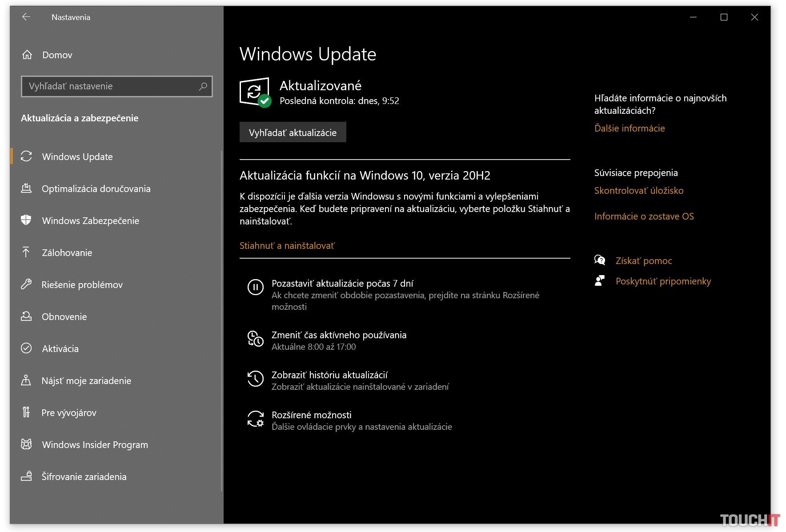The width and height of the screenshot is (786, 532).
Task: Go to Windows Insider Program
Action: (x=95, y=445)
